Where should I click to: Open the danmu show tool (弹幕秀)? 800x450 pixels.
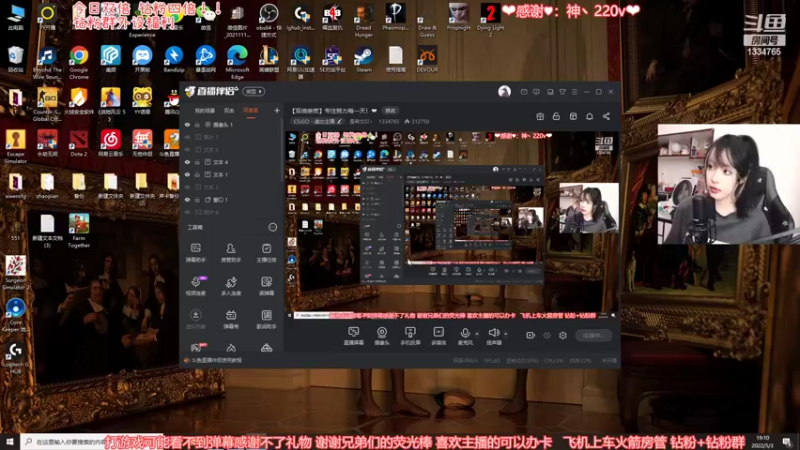click(231, 319)
